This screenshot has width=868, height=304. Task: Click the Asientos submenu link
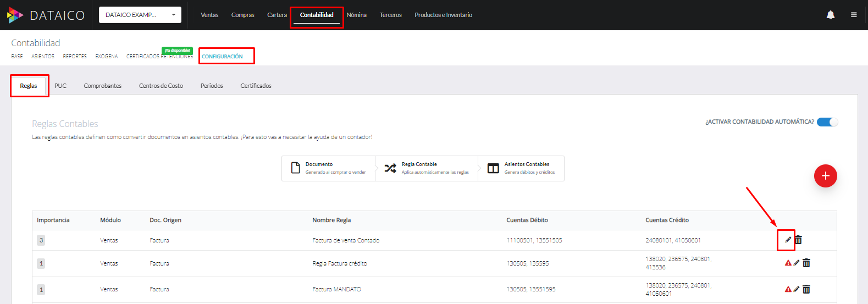[43, 57]
